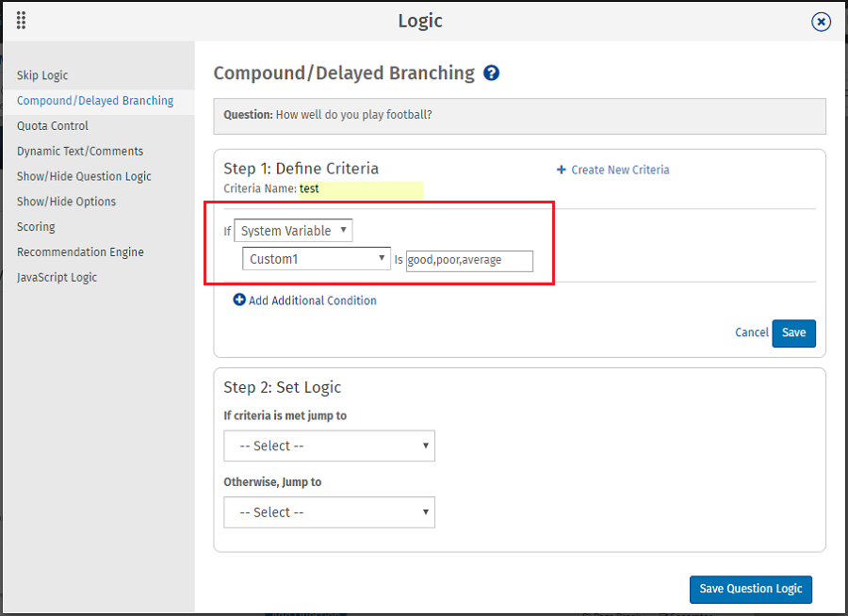The width and height of the screenshot is (848, 616).
Task: Click the Create New Criteria plus icon
Action: [562, 170]
